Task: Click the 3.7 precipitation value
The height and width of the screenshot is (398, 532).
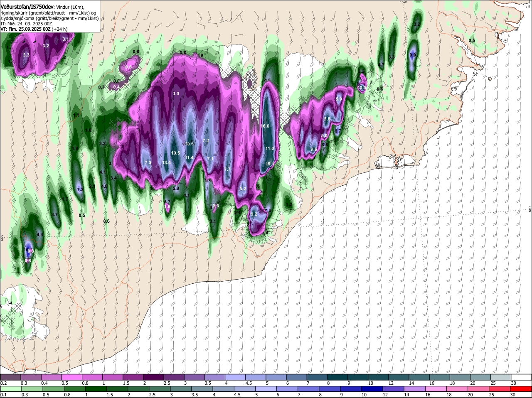Action: coord(54,214)
